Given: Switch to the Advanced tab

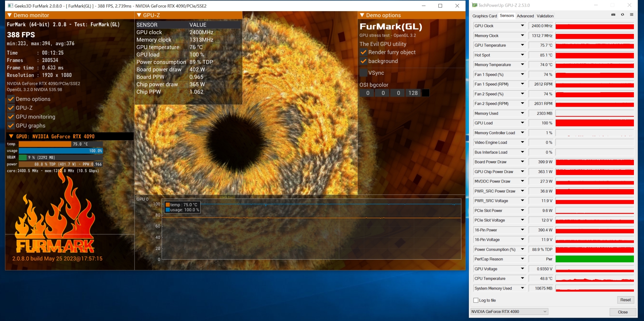Looking at the screenshot, I should [525, 16].
